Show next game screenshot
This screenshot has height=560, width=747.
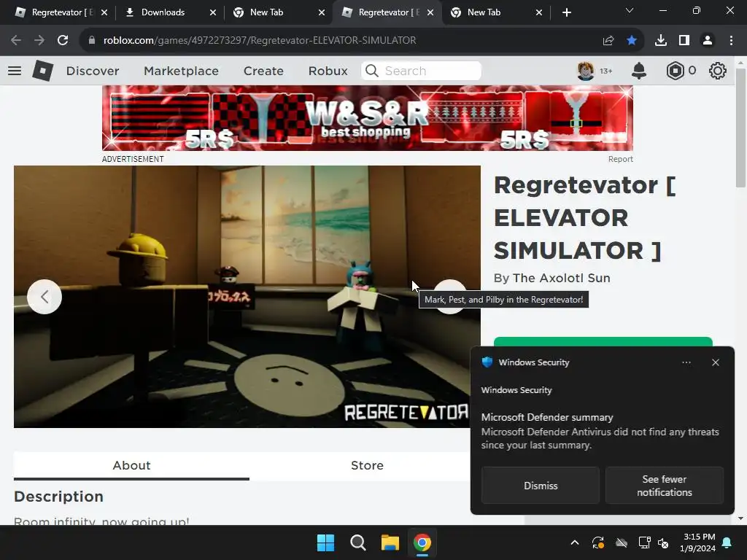449,297
